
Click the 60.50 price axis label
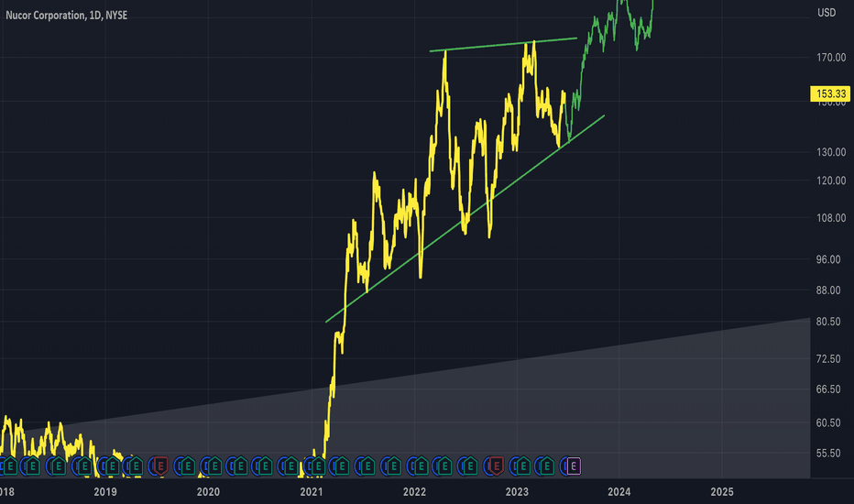[x=828, y=422]
